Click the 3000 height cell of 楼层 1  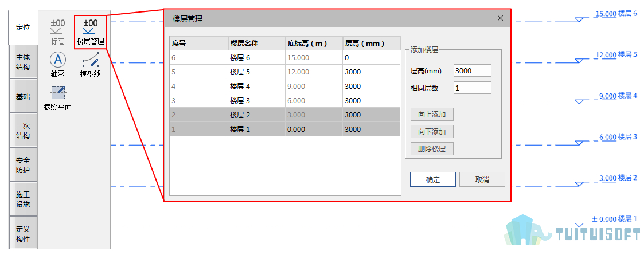click(x=371, y=130)
